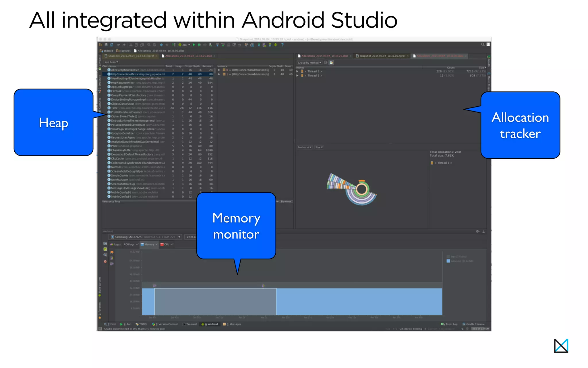Click the Search Everywhere magnifier icon
Screen dimensions: 588x368
coord(483,45)
